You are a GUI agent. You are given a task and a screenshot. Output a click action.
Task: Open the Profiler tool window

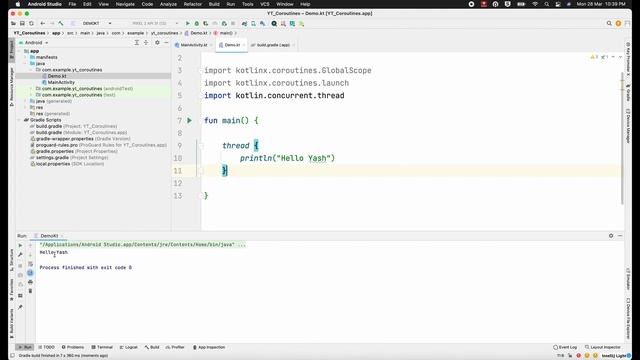coord(175,347)
